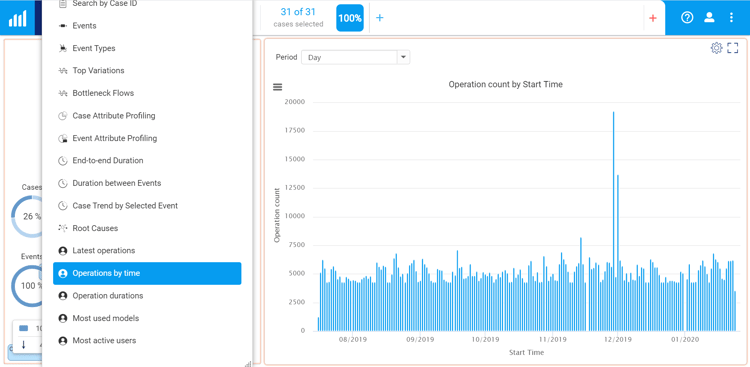Image resolution: width=750 pixels, height=367 pixels.
Task: Expand the chart to fullscreen
Action: (x=733, y=48)
